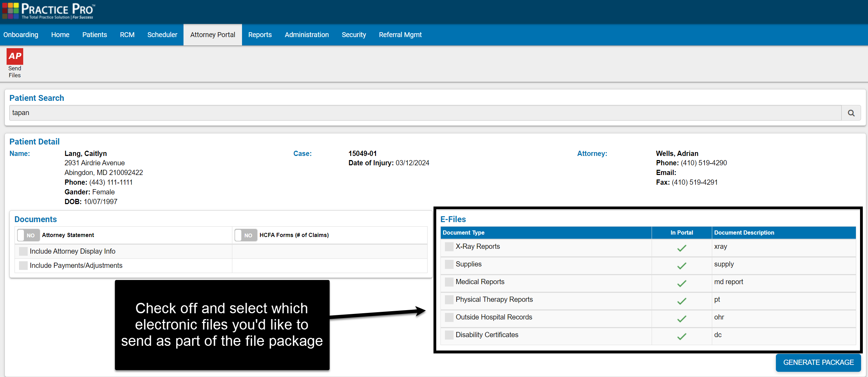Image resolution: width=868 pixels, height=377 pixels.
Task: Check the Outside Hospital Records checkbox
Action: click(x=448, y=317)
